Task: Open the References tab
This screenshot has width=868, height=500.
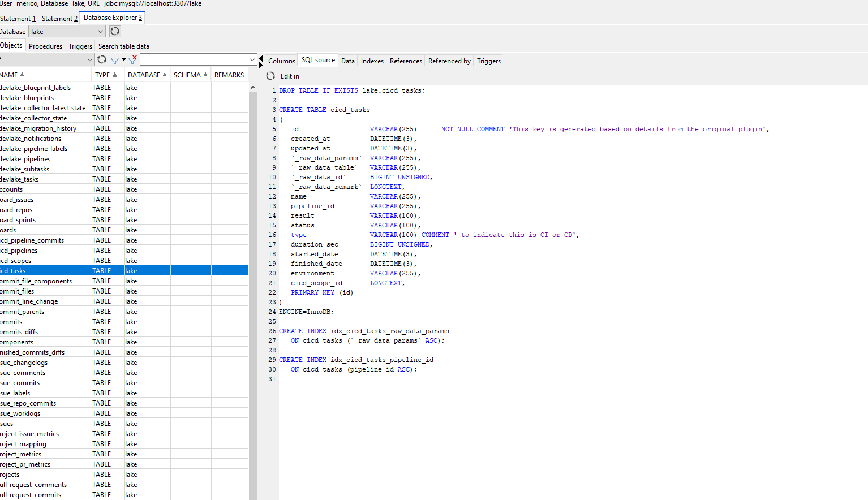Action: click(406, 61)
